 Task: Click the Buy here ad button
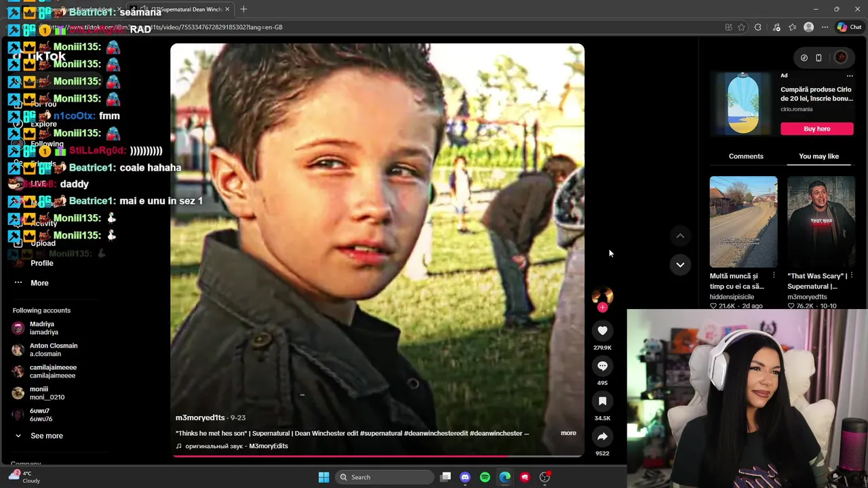(x=816, y=129)
